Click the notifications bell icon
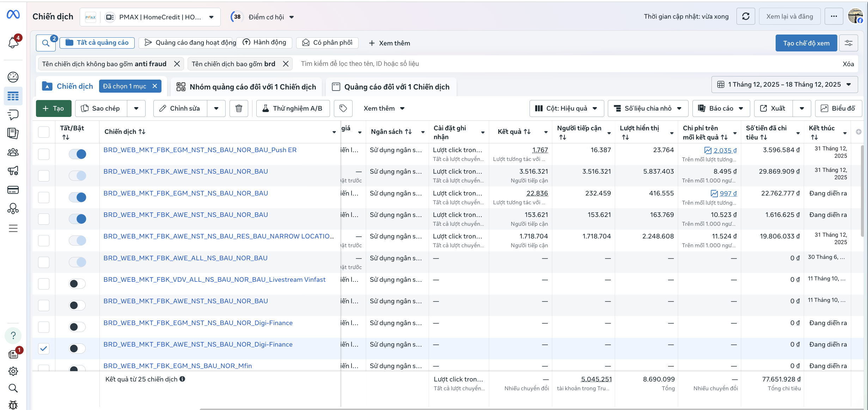Image resolution: width=868 pixels, height=410 pixels. pos(13,43)
